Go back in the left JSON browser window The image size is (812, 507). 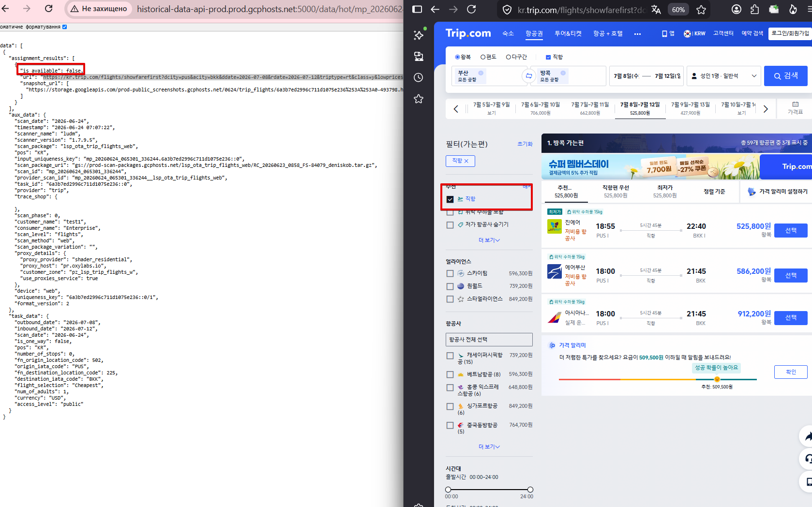point(6,8)
